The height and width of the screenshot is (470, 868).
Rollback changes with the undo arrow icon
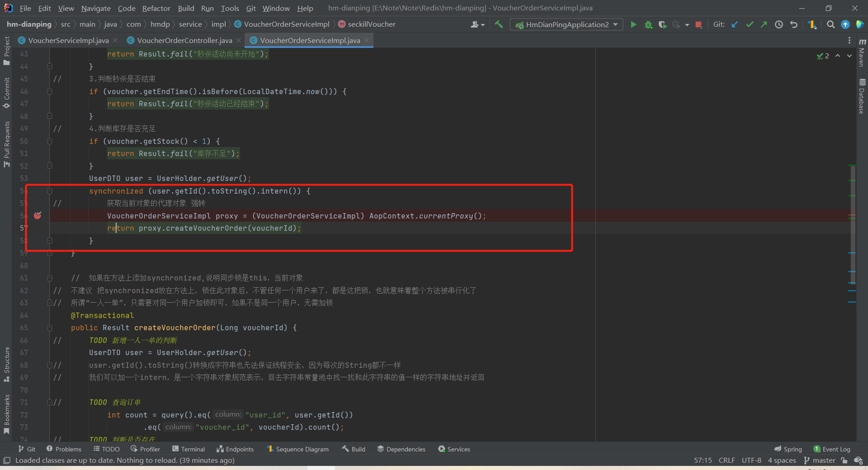[x=793, y=24]
